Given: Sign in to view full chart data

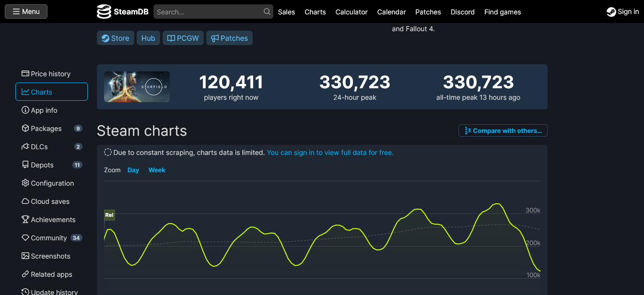Looking at the screenshot, I should click(x=330, y=152).
